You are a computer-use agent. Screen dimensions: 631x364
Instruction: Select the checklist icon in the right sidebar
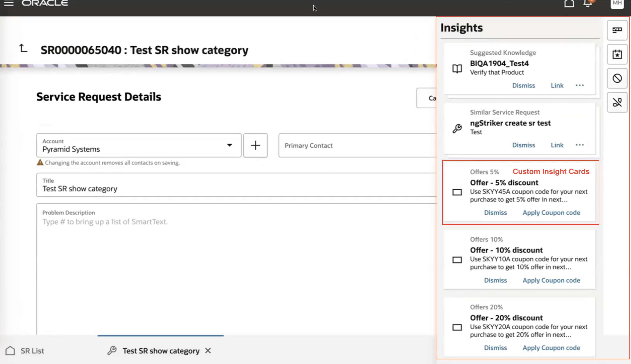click(x=617, y=30)
